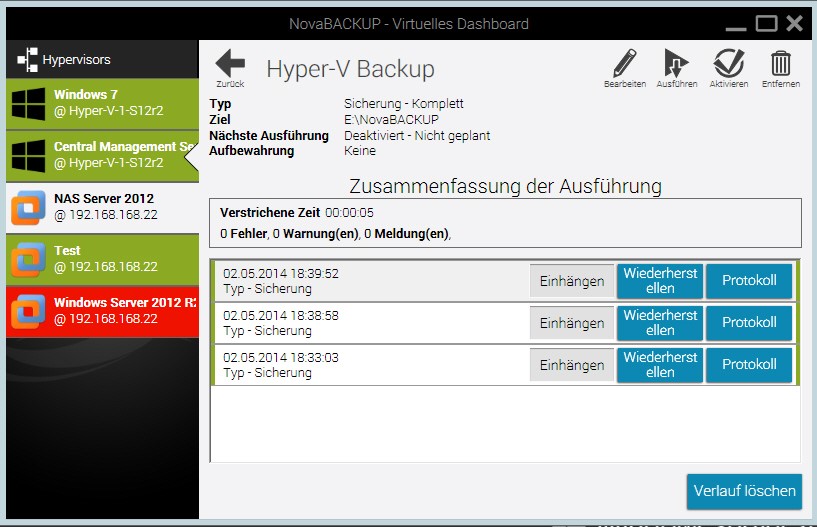This screenshot has height=527, width=817.
Task: Click the Bearbeiten pencil icon
Action: [x=625, y=64]
